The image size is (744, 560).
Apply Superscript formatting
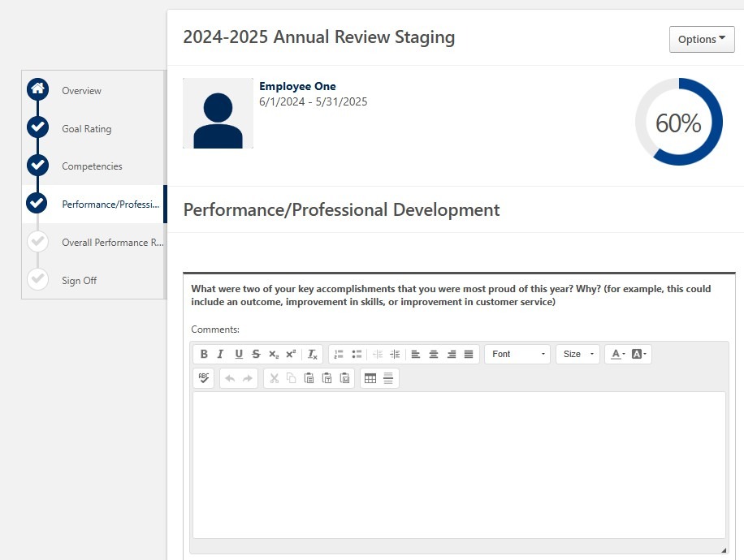coord(291,354)
